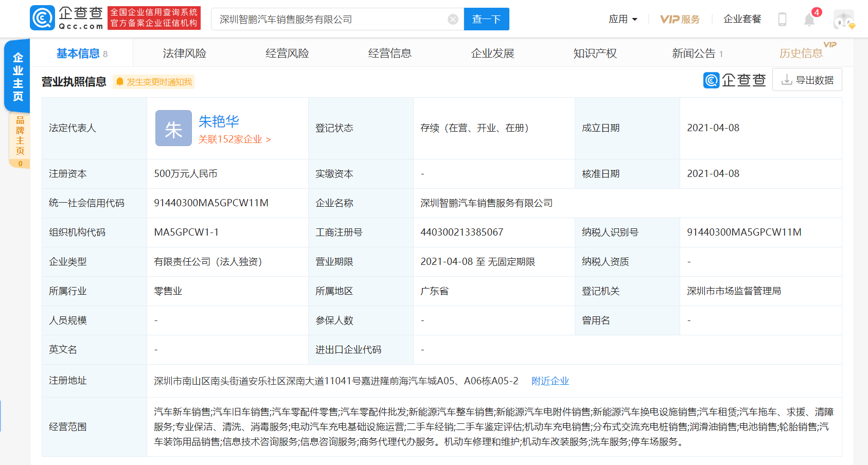Open the notifications bell
Viewport: 868px width, 465px height.
click(x=809, y=20)
